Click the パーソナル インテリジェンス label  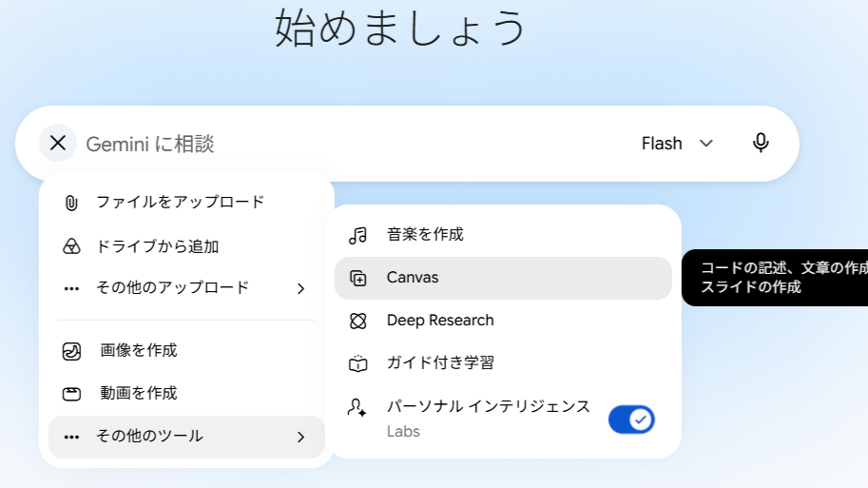(x=489, y=406)
